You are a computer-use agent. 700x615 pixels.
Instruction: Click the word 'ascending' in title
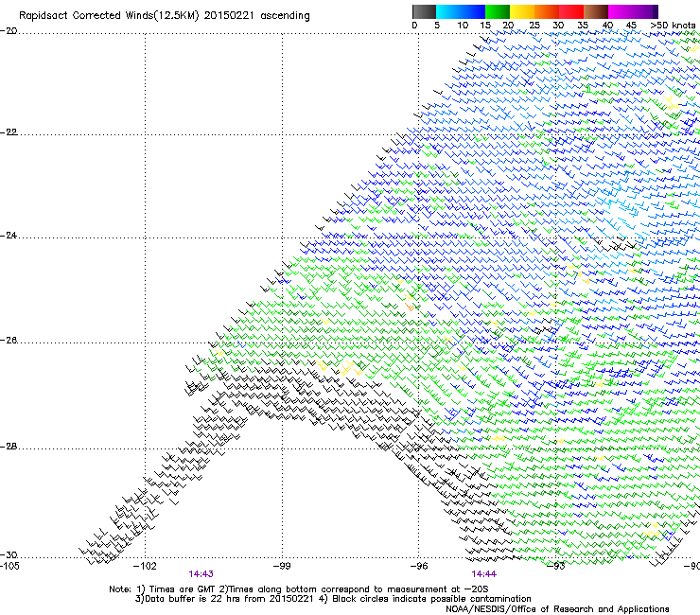point(285,16)
